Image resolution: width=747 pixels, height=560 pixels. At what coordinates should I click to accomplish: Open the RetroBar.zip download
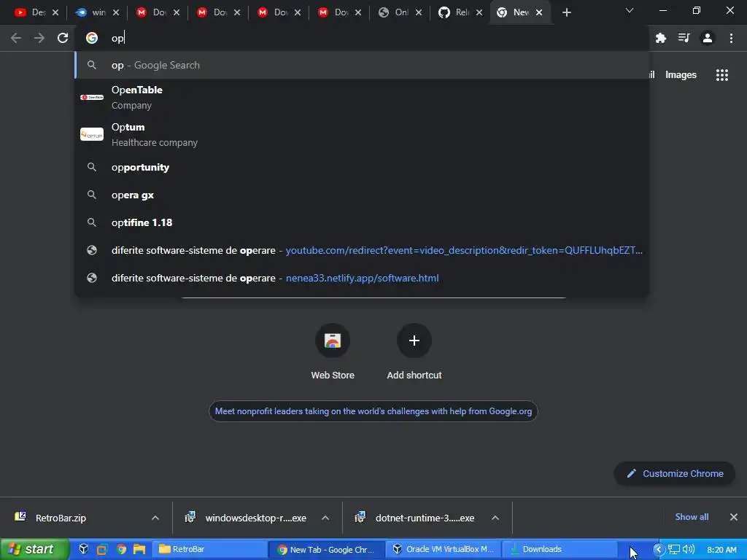tap(61, 518)
